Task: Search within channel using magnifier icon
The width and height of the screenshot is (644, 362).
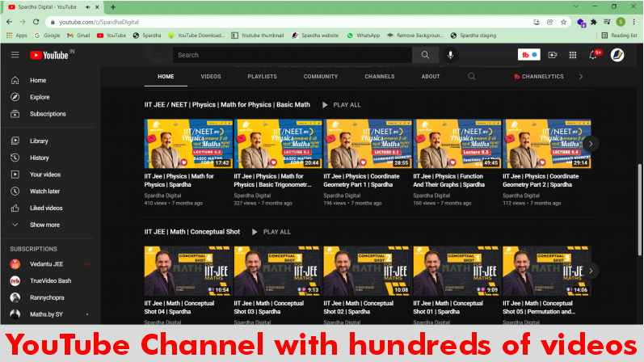Action: tap(472, 77)
